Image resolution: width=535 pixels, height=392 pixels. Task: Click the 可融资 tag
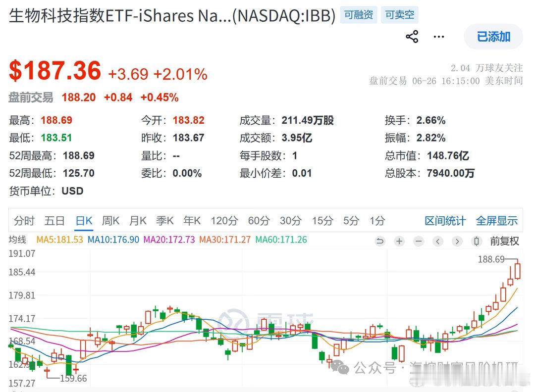click(359, 15)
